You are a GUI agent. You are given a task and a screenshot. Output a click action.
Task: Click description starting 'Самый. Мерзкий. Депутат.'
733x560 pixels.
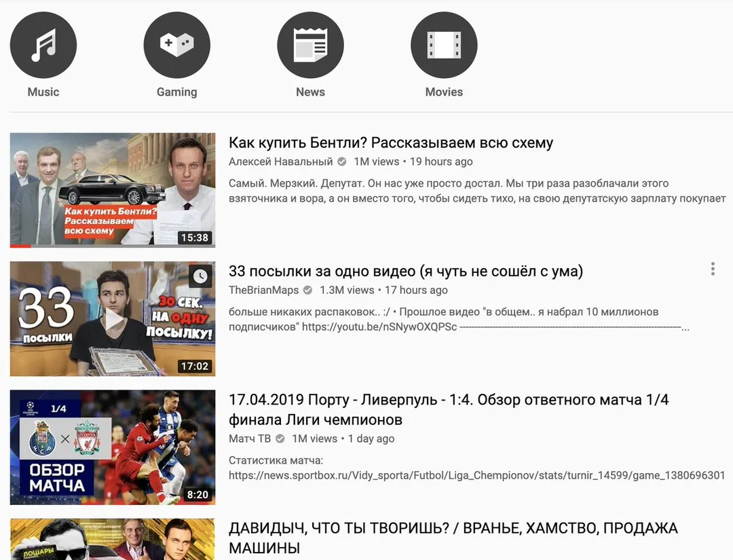pyautogui.click(x=477, y=191)
